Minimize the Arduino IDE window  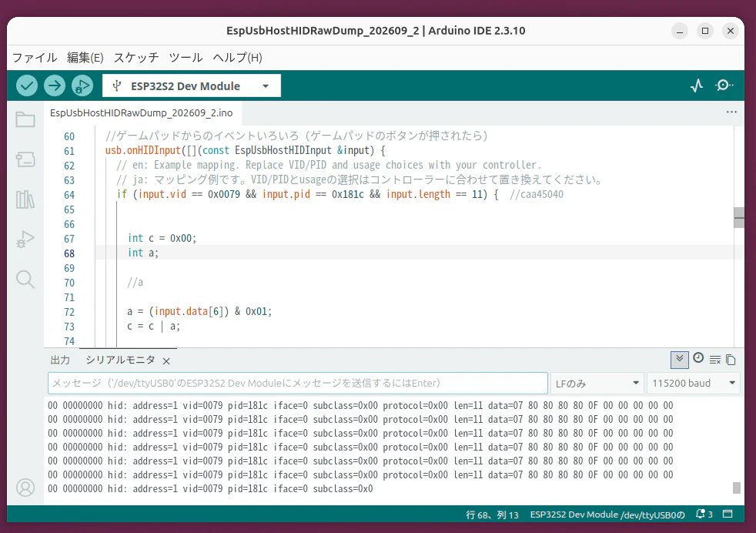pos(680,32)
